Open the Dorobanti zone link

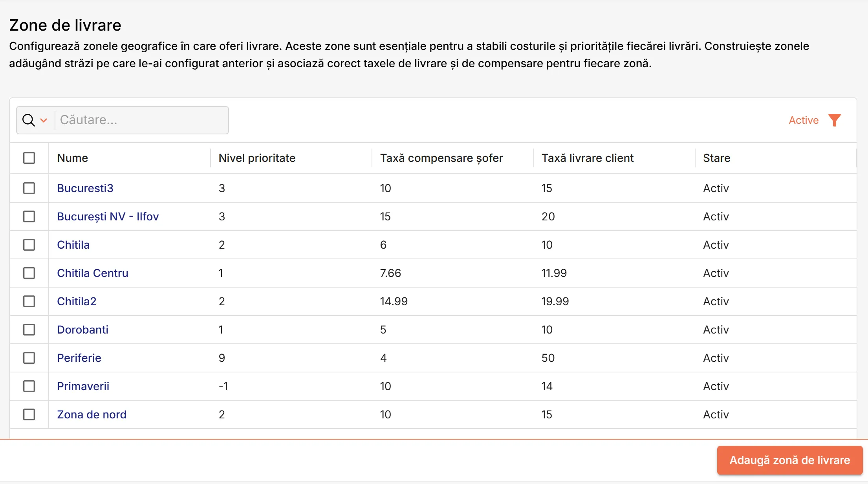(x=82, y=330)
